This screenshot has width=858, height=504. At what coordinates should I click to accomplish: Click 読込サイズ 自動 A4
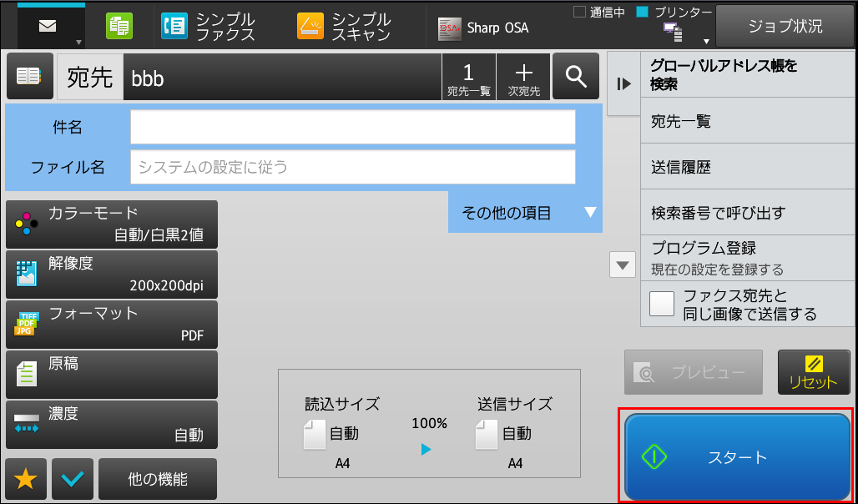pyautogui.click(x=342, y=431)
